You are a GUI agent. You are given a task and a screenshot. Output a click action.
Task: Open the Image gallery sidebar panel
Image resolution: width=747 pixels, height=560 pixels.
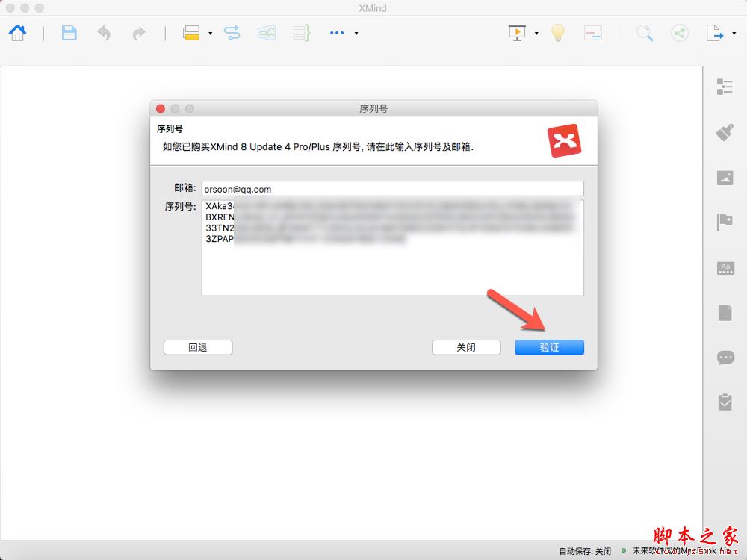pyautogui.click(x=725, y=178)
